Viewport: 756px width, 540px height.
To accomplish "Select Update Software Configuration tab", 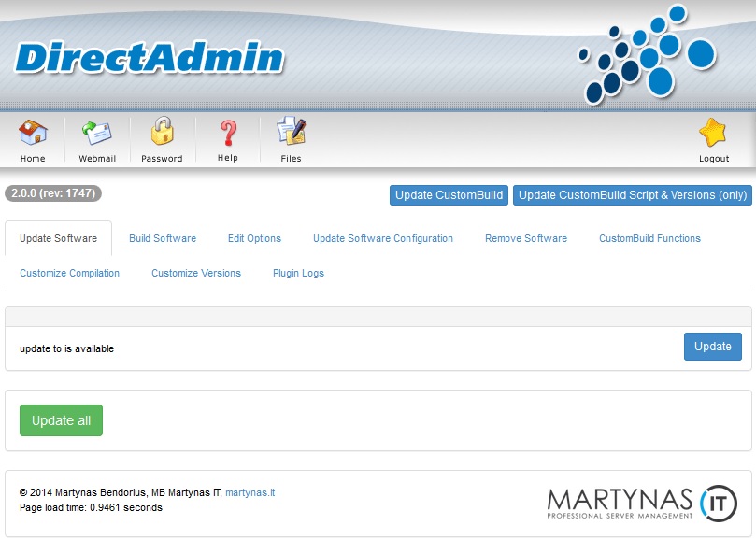I will (383, 238).
